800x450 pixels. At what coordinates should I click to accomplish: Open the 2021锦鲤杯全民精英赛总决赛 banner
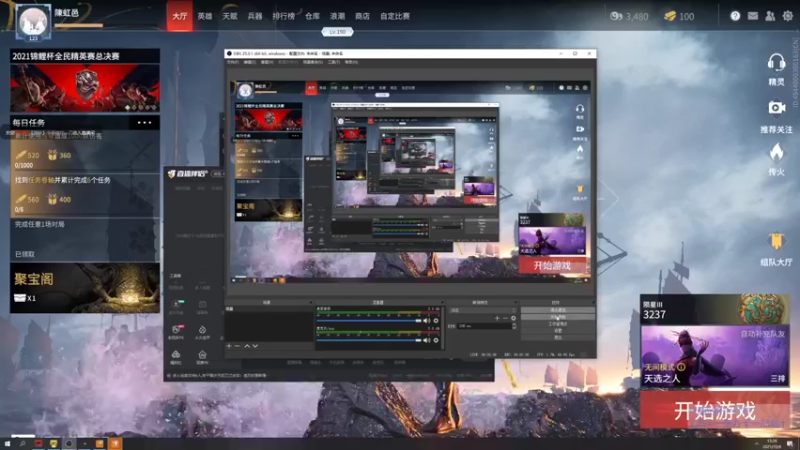pyautogui.click(x=85, y=81)
